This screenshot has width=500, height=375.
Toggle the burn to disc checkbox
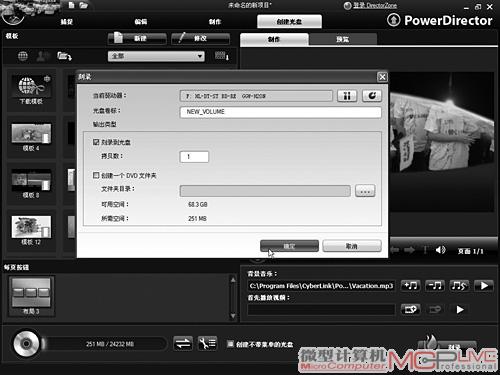click(96, 142)
